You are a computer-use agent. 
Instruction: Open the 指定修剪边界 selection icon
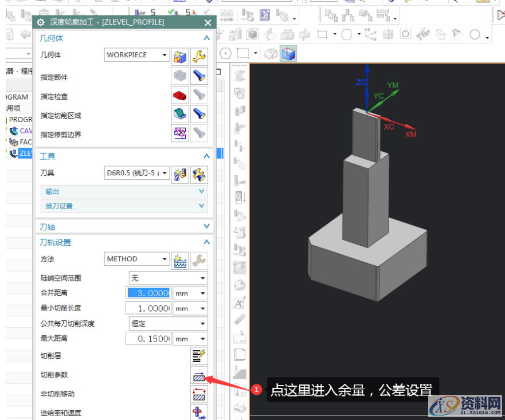[x=179, y=132]
